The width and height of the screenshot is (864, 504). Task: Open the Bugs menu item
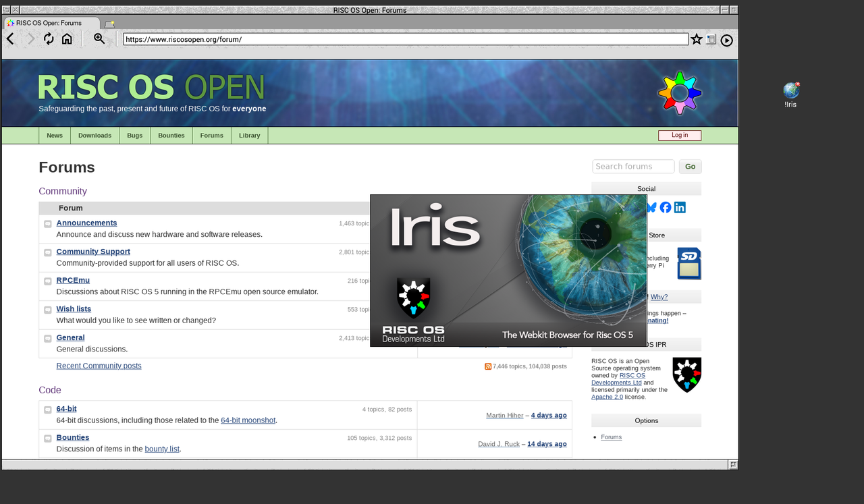(135, 136)
